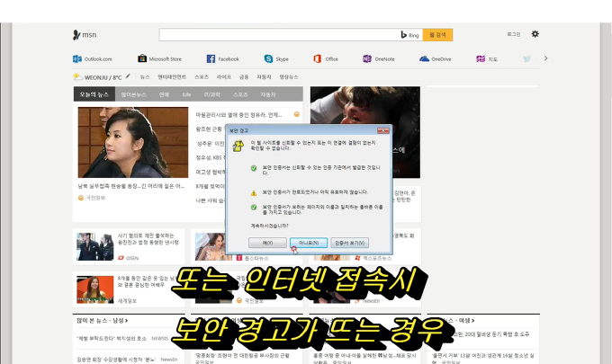Viewport: 612px width, 364px height.
Task: Open the OneNote purple icon
Action: (367, 58)
